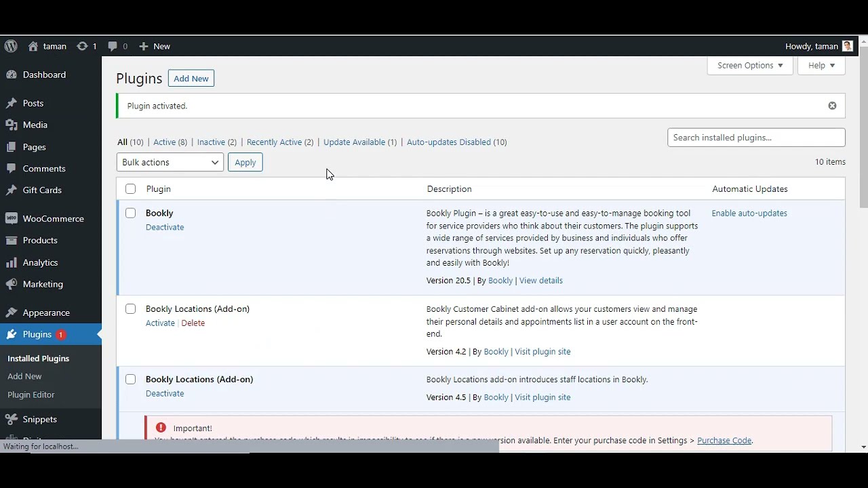
Task: Click the Apply bulk action button
Action: pyautogui.click(x=245, y=163)
